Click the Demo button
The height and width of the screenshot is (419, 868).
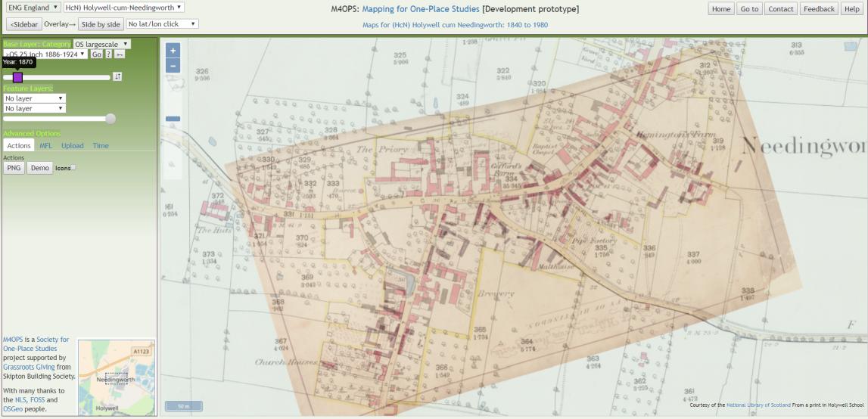40,168
